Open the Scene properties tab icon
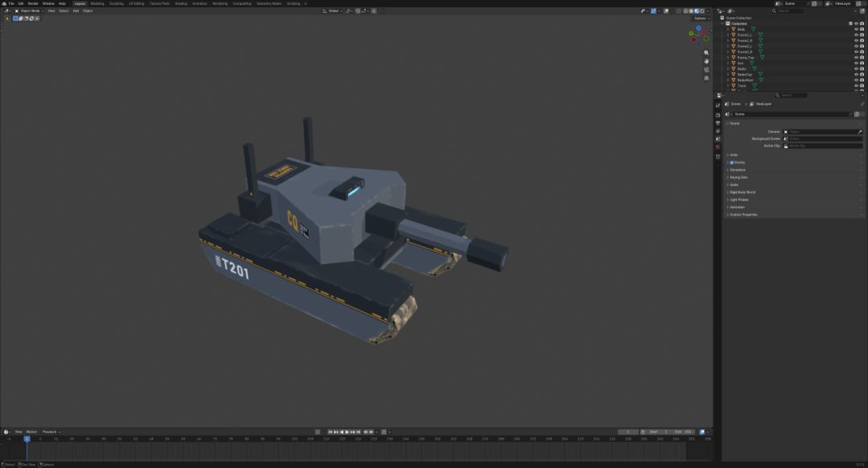Screen dimensions: 868x468 (718, 139)
